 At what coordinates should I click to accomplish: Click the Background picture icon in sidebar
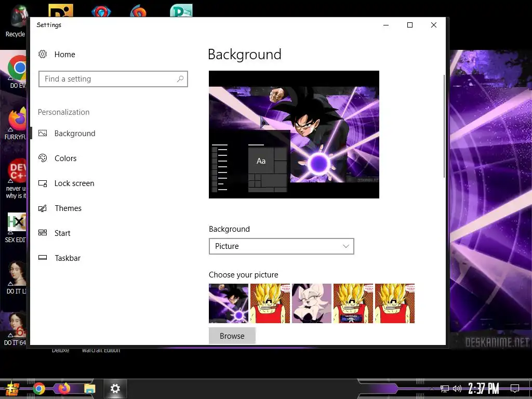coord(43,133)
